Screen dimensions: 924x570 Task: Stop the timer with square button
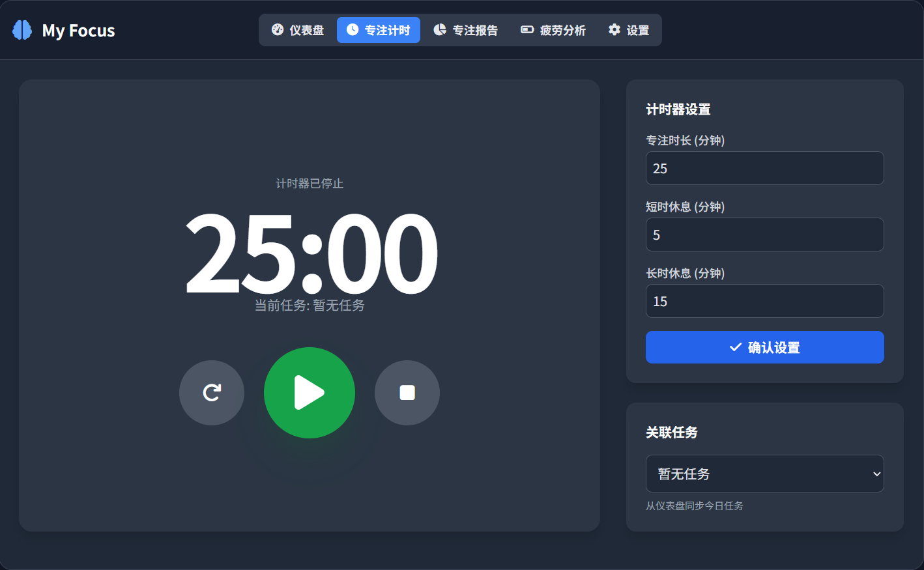pyautogui.click(x=407, y=393)
